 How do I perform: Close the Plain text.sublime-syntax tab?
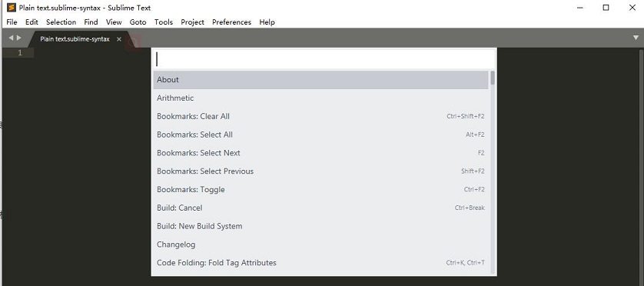pos(118,39)
